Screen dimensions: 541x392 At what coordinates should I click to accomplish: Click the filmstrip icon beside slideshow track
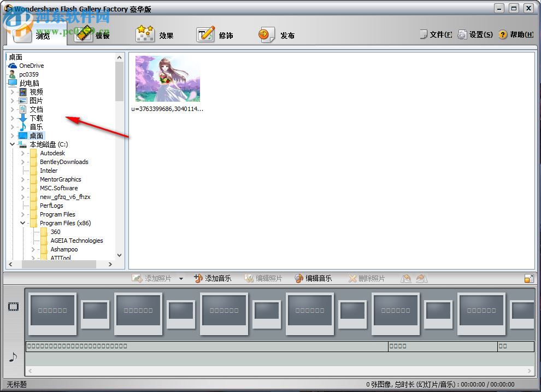pyautogui.click(x=12, y=308)
